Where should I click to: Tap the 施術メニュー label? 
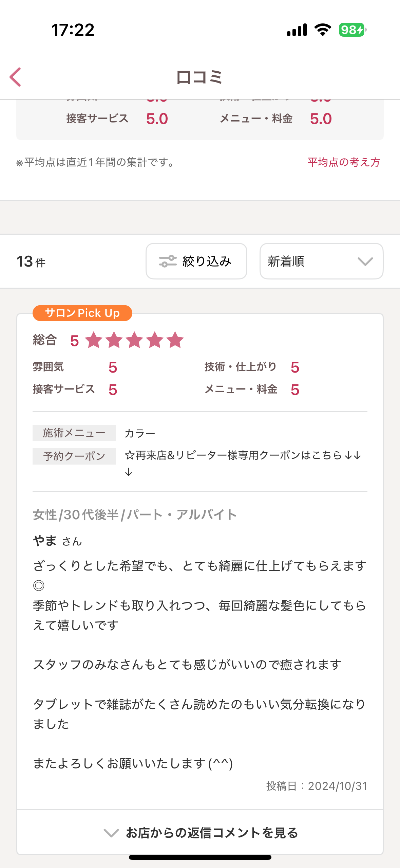coord(74,433)
